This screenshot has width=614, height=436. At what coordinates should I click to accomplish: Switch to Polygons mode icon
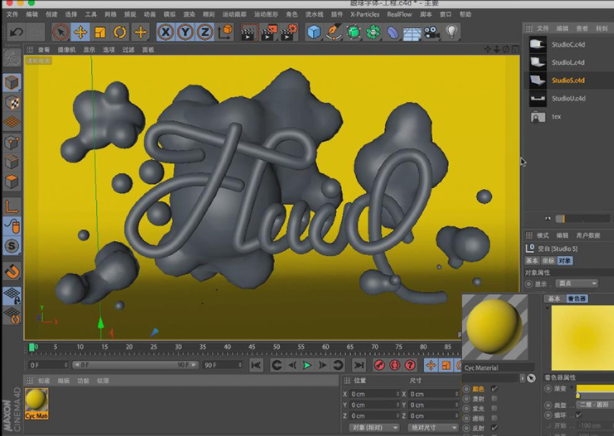tap(12, 181)
